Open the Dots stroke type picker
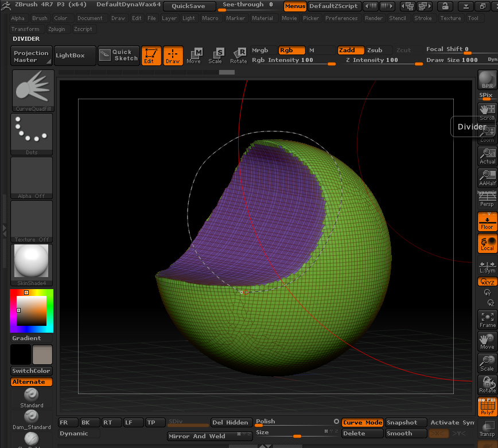The height and width of the screenshot is (448, 498). 32,134
